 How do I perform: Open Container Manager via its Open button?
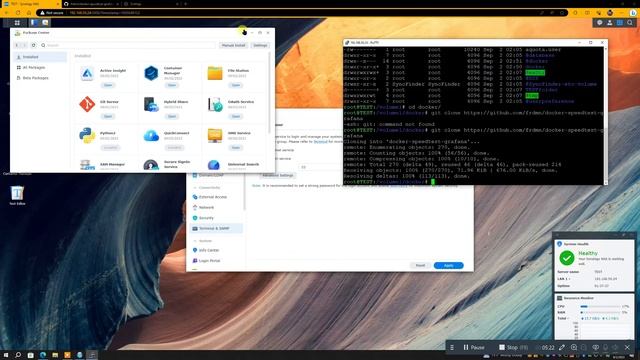(172, 85)
